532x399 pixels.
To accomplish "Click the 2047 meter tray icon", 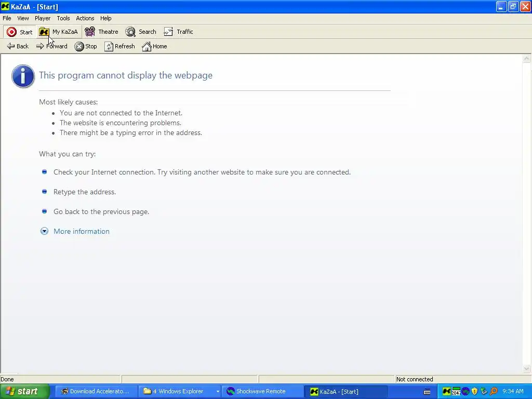I will pyautogui.click(x=456, y=392).
